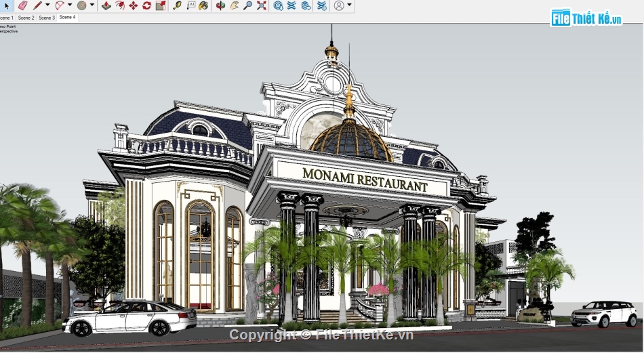
Task: Switch to the Scene 2 tab
Action: [x=26, y=18]
